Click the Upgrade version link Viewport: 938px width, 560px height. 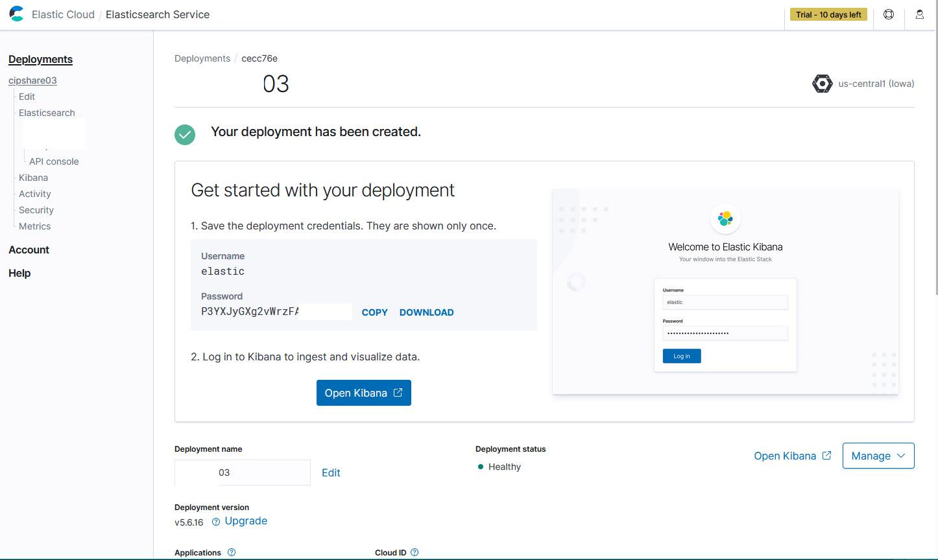click(x=246, y=521)
